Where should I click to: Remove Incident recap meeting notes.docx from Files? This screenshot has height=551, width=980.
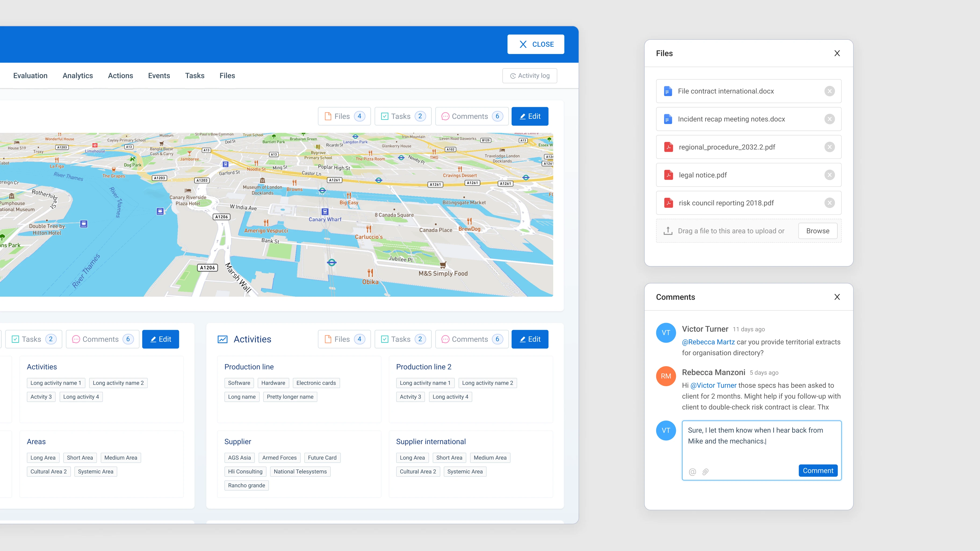[830, 119]
